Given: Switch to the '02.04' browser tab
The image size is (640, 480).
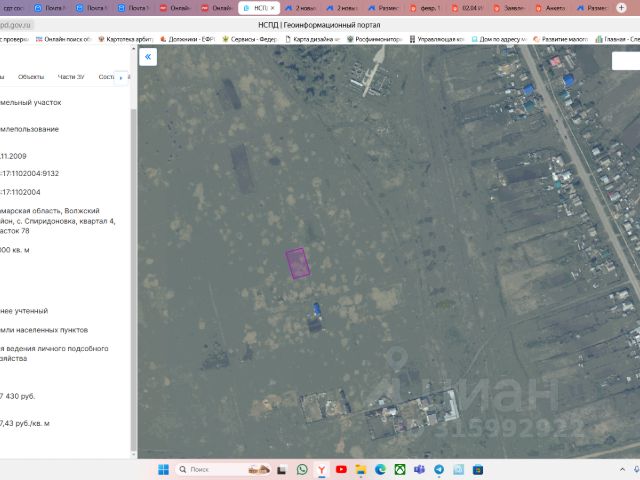Looking at the screenshot, I should tap(468, 8).
